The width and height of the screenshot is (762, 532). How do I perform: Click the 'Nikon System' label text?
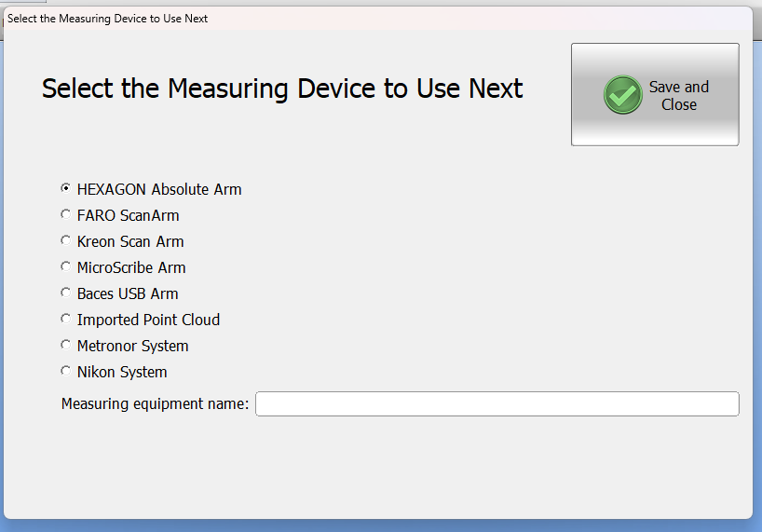122,372
